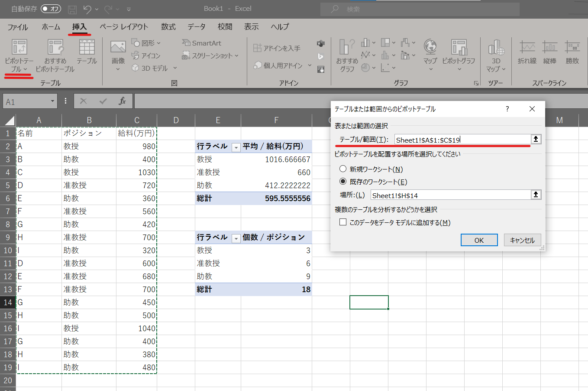Click the 場所 location input field
Viewport: 588px width, 391px height.
click(451, 195)
